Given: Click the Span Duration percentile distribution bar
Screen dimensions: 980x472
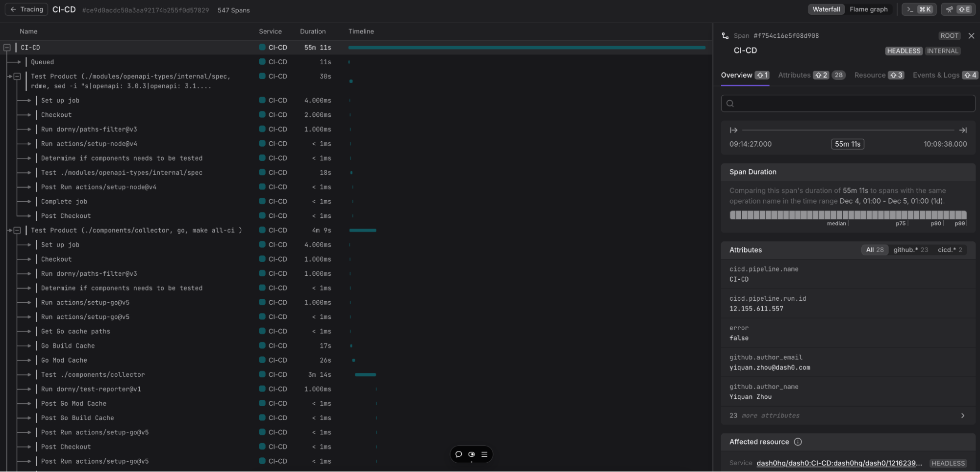Looking at the screenshot, I should 848,215.
